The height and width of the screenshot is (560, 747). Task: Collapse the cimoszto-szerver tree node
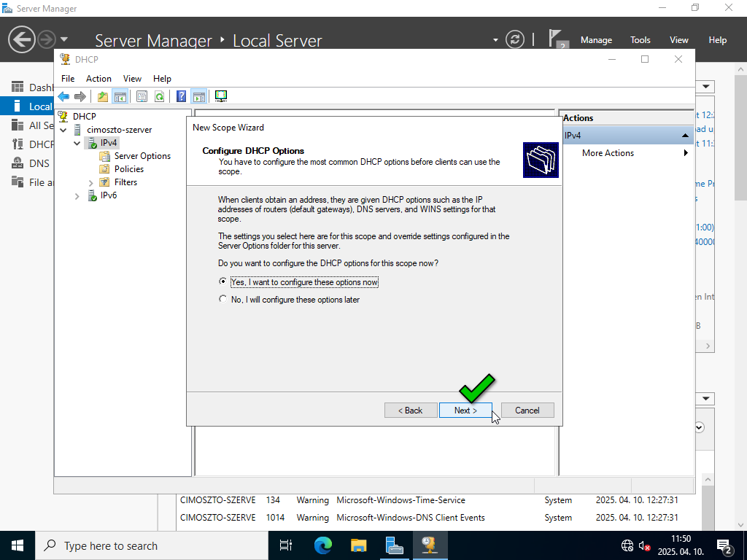(63, 130)
